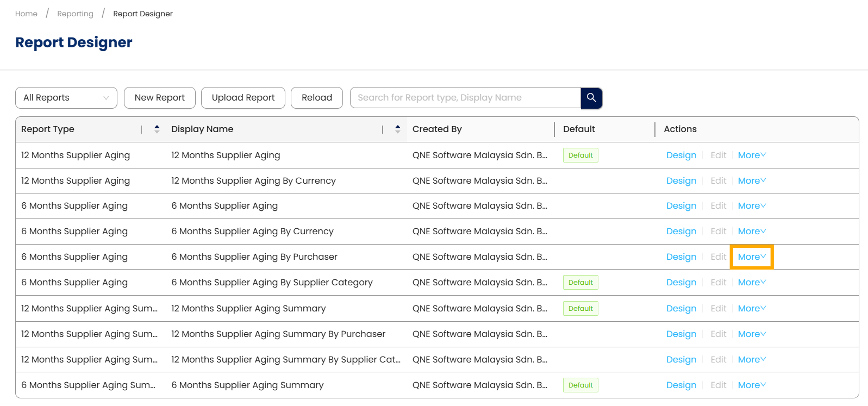Expand More for 6 Months By Supplier Category
This screenshot has width=868, height=406.
pyautogui.click(x=752, y=282)
